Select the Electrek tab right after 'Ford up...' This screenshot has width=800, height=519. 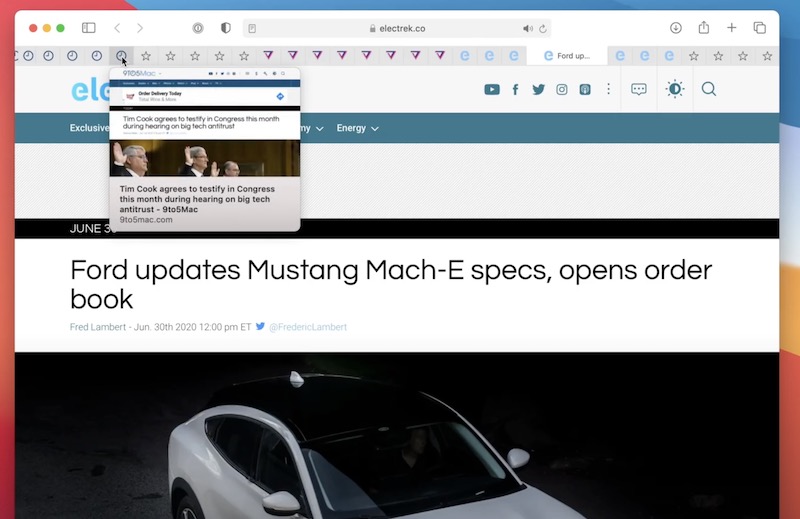[x=620, y=56]
